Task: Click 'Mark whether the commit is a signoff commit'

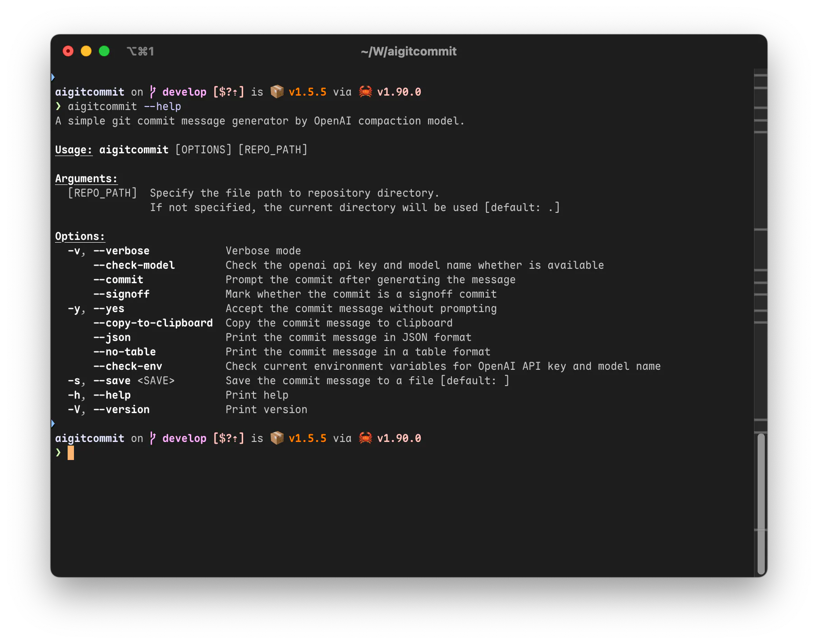Action: click(x=361, y=294)
